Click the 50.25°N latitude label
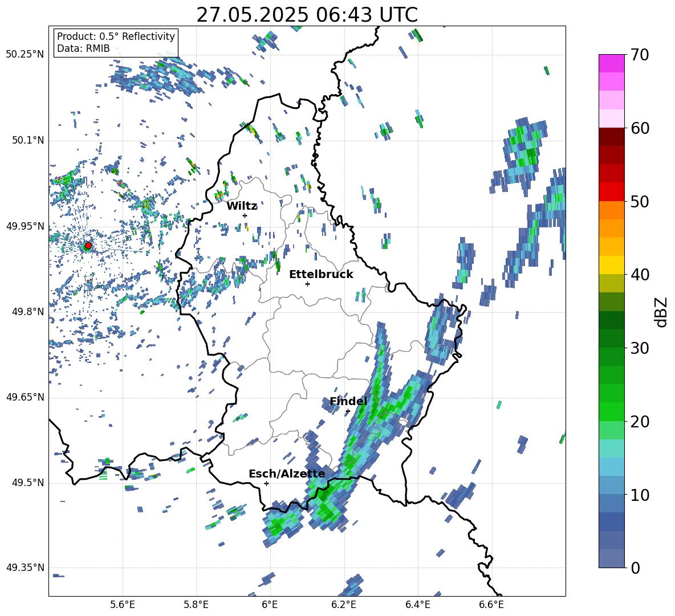Viewport: 675px width, 616px height. pos(25,55)
